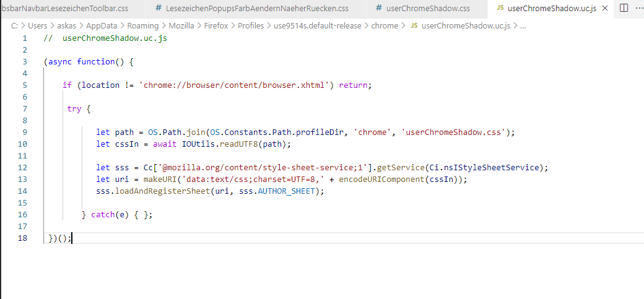This screenshot has height=299, width=644.
Task: Click 'makeURI' on line 13
Action: (160, 180)
